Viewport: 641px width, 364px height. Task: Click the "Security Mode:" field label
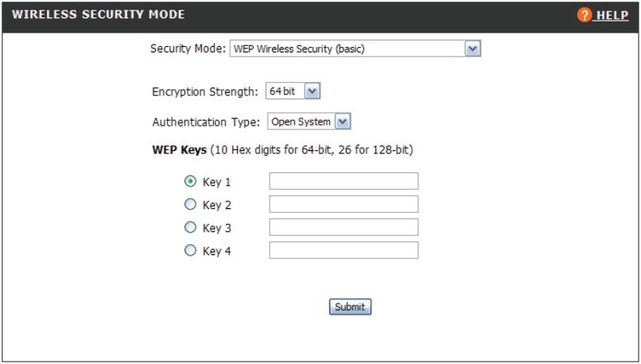click(187, 49)
